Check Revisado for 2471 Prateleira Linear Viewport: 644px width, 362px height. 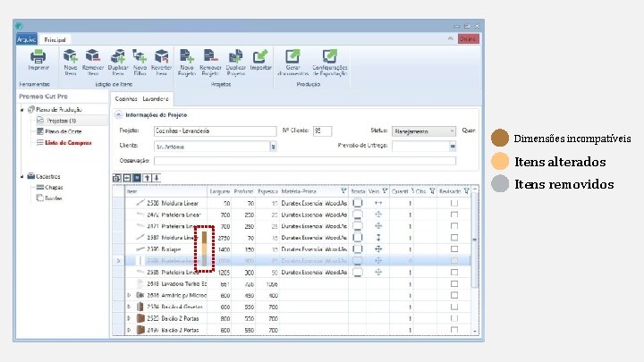(x=454, y=226)
